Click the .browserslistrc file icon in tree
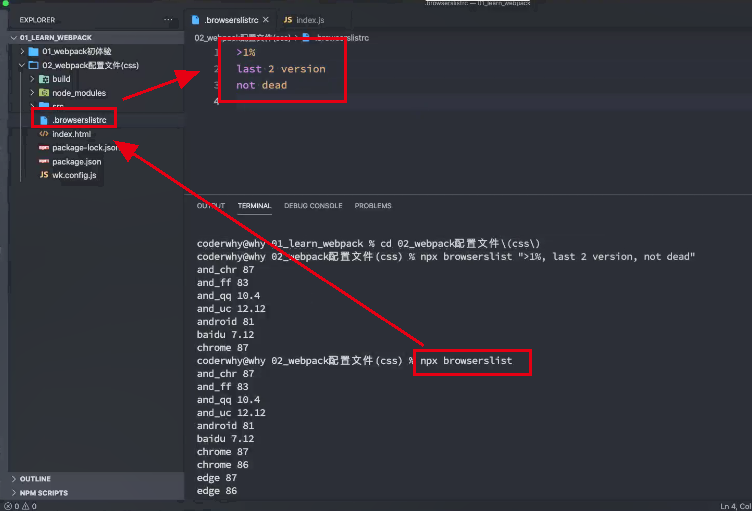752x511 pixels. pos(44,120)
